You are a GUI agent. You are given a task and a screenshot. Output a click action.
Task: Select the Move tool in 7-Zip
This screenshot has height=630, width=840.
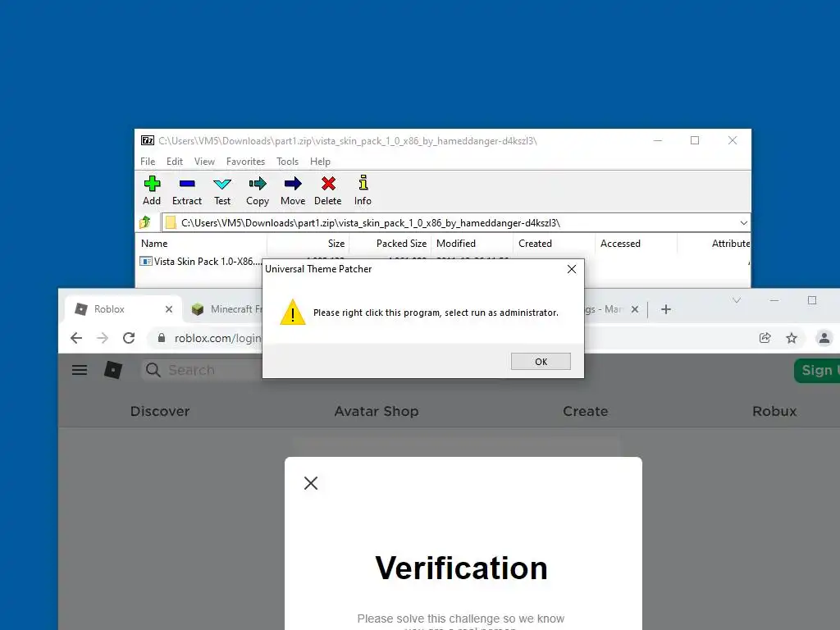pyautogui.click(x=293, y=190)
